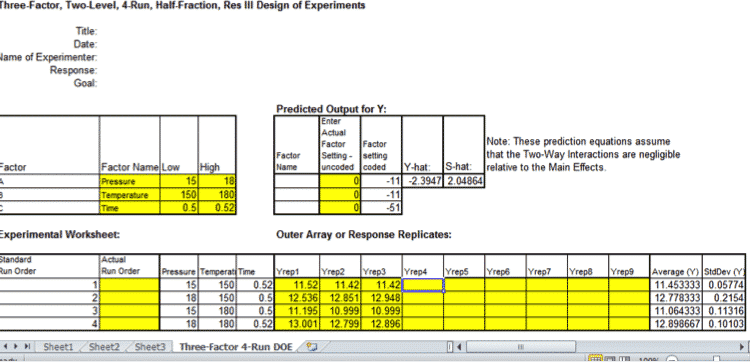
Task: Select the Three-Factor 4-Run DOE tab
Action: tap(235, 347)
